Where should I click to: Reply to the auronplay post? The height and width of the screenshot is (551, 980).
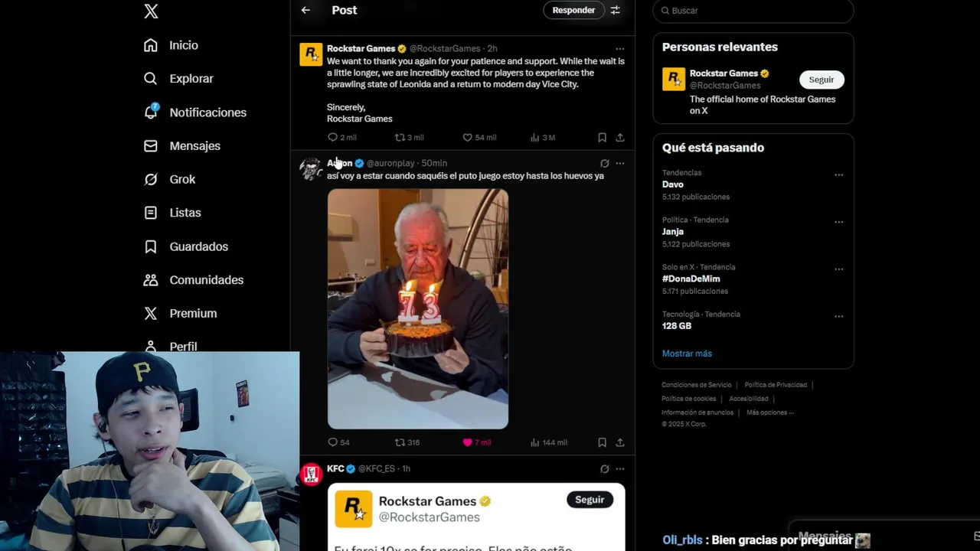[x=338, y=442]
